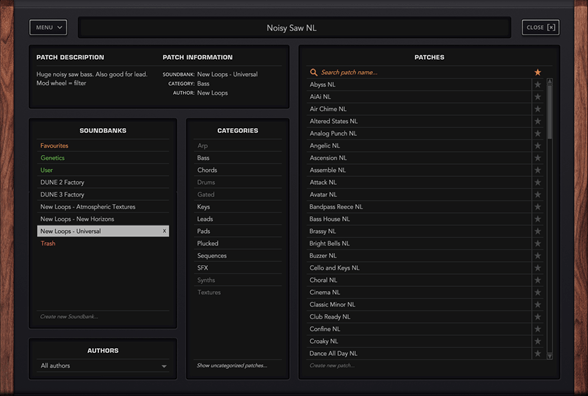Toggle favourite star for Club Ready NL
The image size is (588, 396).
tap(537, 317)
